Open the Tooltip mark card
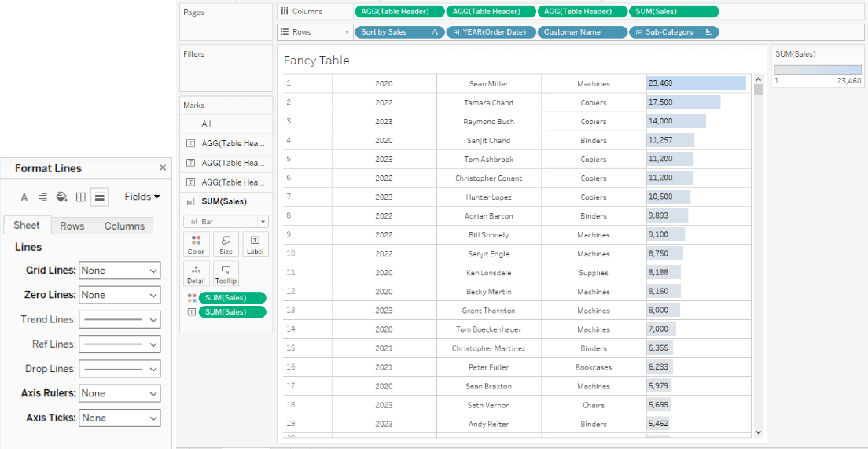868x449 pixels. click(226, 274)
